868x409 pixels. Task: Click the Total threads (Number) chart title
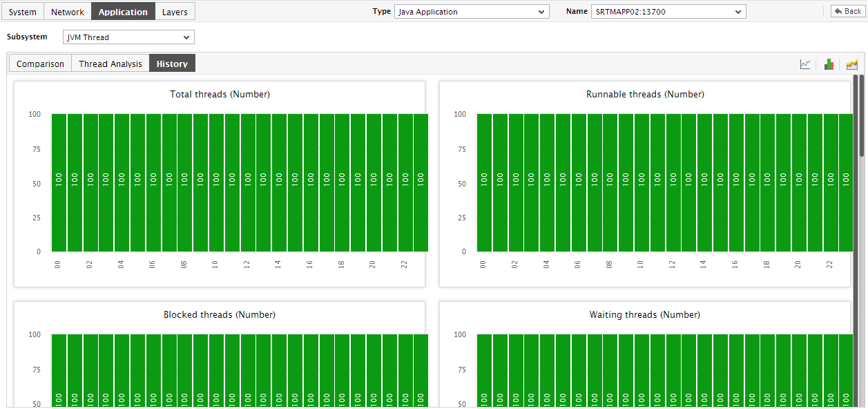[220, 94]
